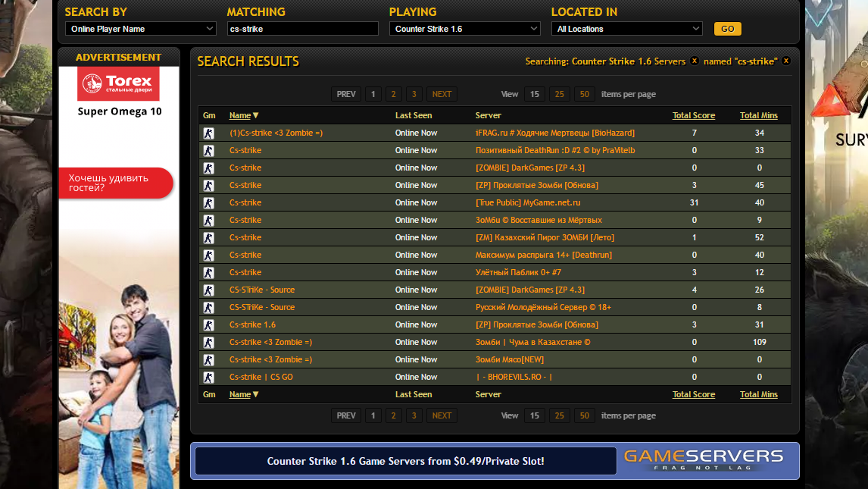Viewport: 868px width, 489px height.
Task: Remove the named "cs-strike" search filter
Action: [x=786, y=61]
